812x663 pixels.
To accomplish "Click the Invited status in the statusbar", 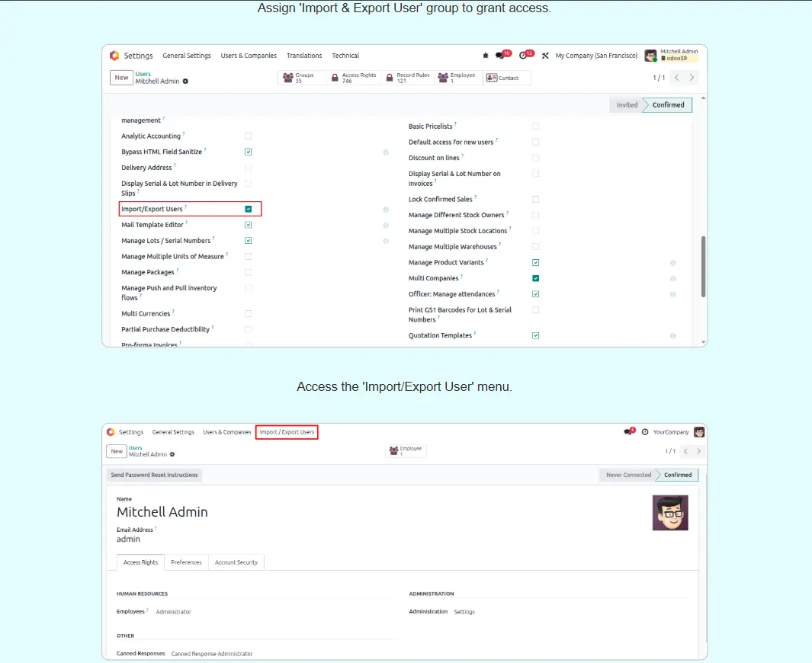I will coord(627,105).
